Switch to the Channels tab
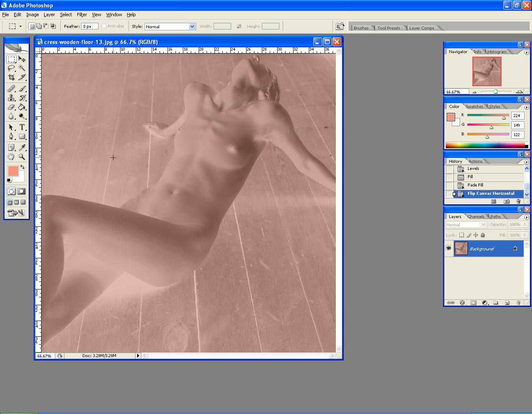The width and height of the screenshot is (532, 414). pos(475,217)
